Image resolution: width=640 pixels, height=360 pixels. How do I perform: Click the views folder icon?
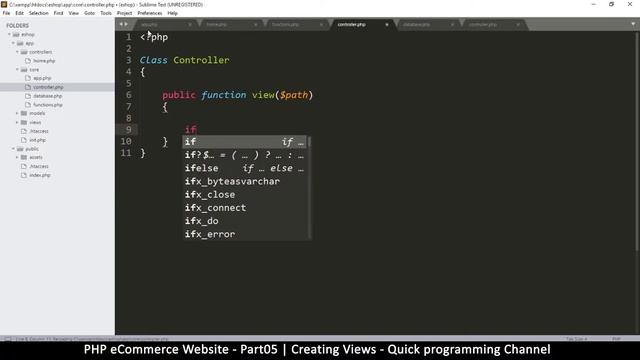point(24,122)
